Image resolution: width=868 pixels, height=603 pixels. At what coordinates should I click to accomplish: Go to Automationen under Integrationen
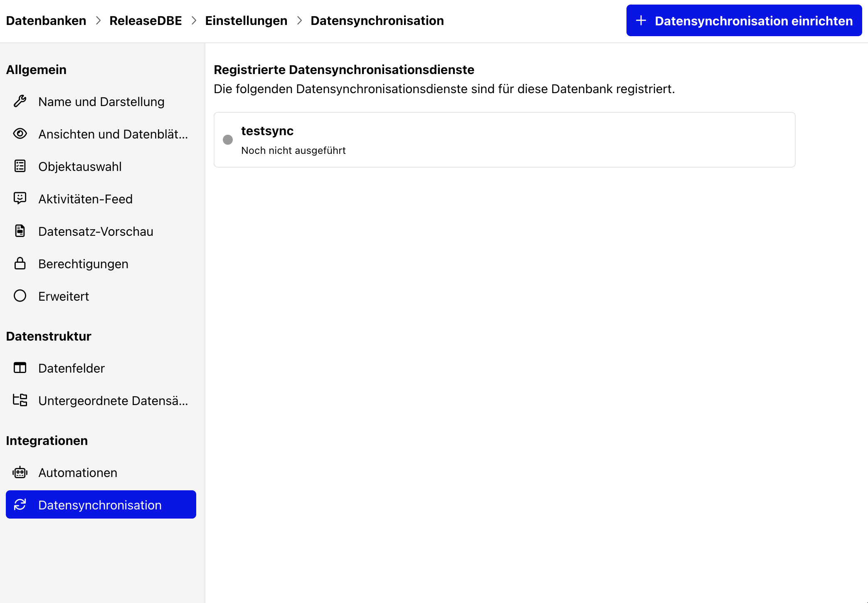click(101, 472)
